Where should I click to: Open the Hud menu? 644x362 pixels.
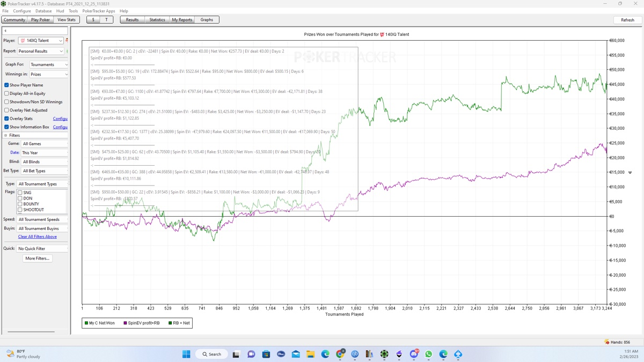60,11
